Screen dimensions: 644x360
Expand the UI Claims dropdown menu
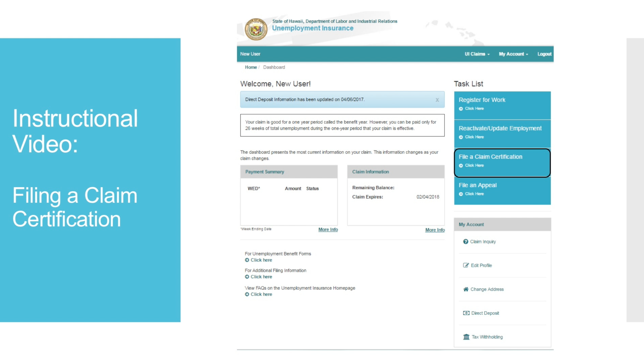pos(477,54)
